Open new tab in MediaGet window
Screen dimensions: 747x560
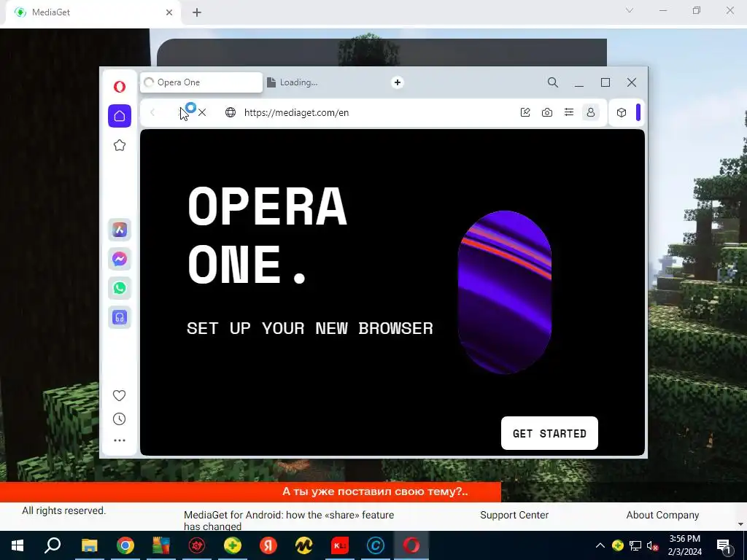[197, 12]
